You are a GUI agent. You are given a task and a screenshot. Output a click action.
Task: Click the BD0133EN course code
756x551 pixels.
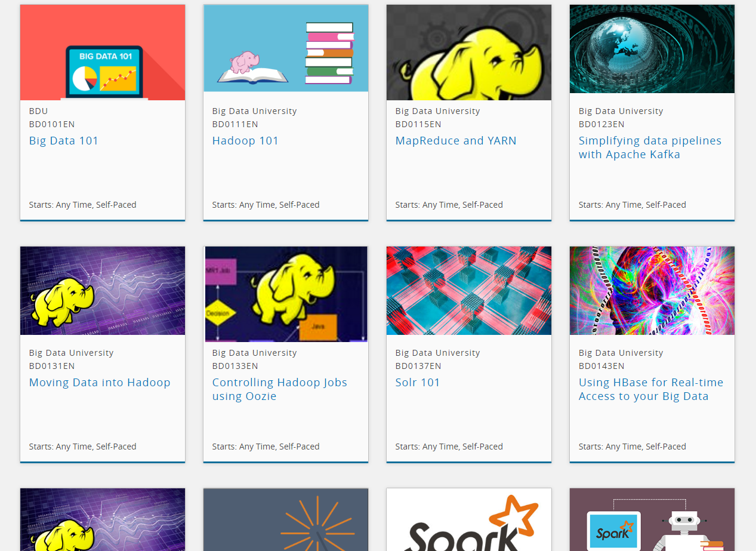pos(235,366)
